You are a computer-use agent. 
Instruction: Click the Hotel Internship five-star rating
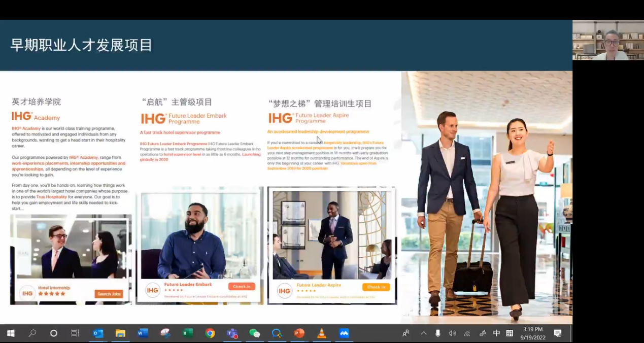coord(52,294)
